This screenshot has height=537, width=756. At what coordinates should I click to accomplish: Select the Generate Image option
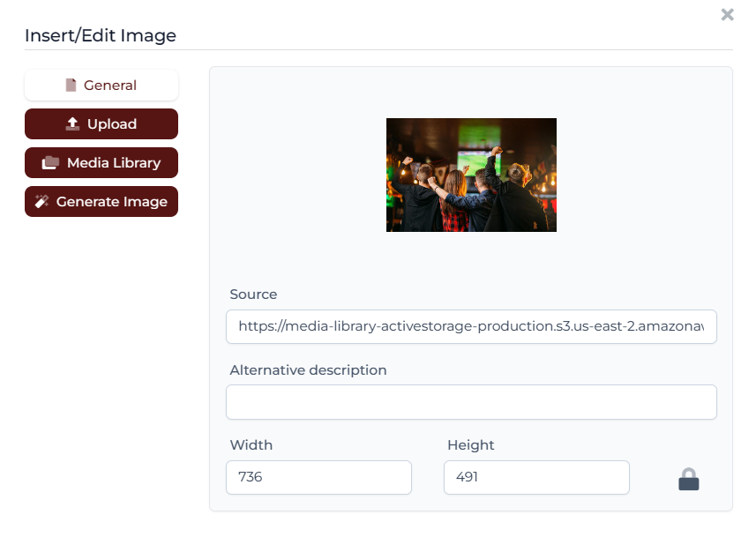point(101,202)
